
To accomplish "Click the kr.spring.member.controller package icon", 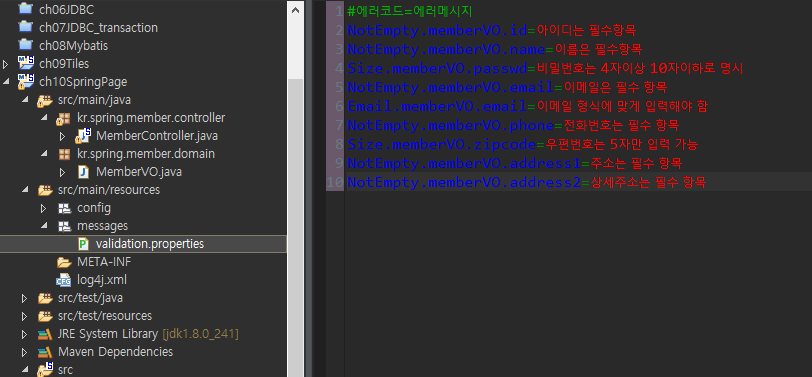I will pyautogui.click(x=64, y=118).
